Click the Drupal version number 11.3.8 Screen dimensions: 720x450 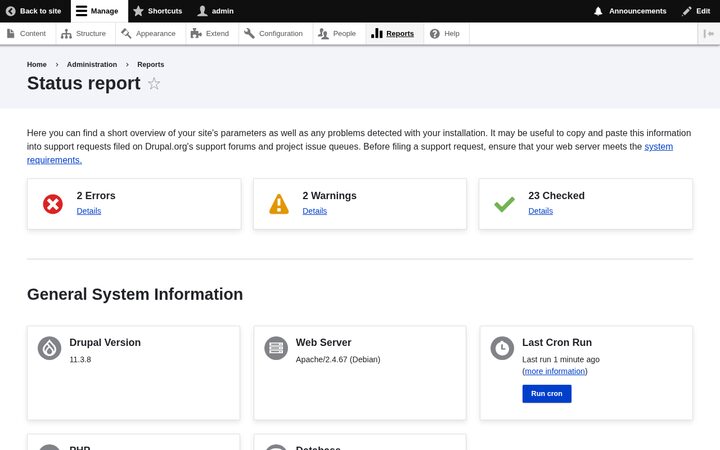(x=80, y=360)
